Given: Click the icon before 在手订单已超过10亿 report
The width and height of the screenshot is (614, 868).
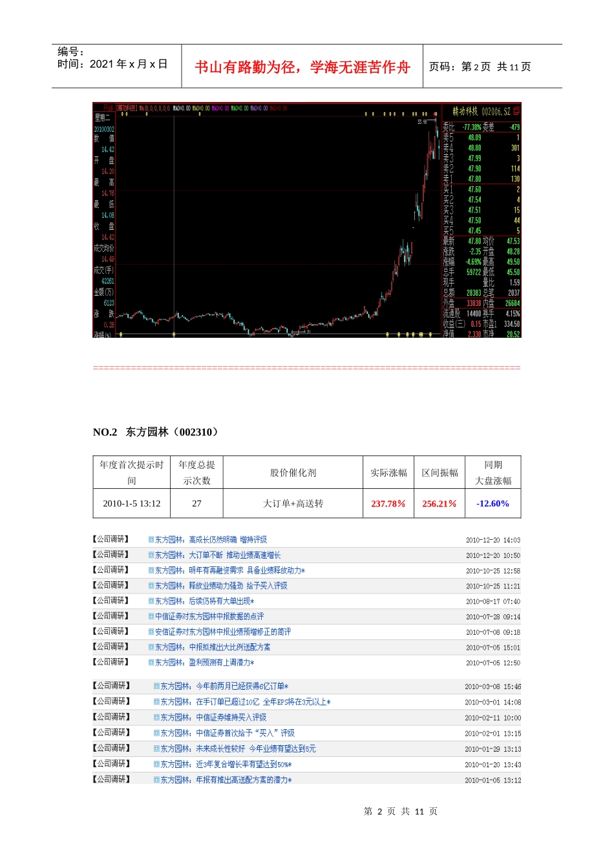Looking at the screenshot, I should (x=156, y=702).
